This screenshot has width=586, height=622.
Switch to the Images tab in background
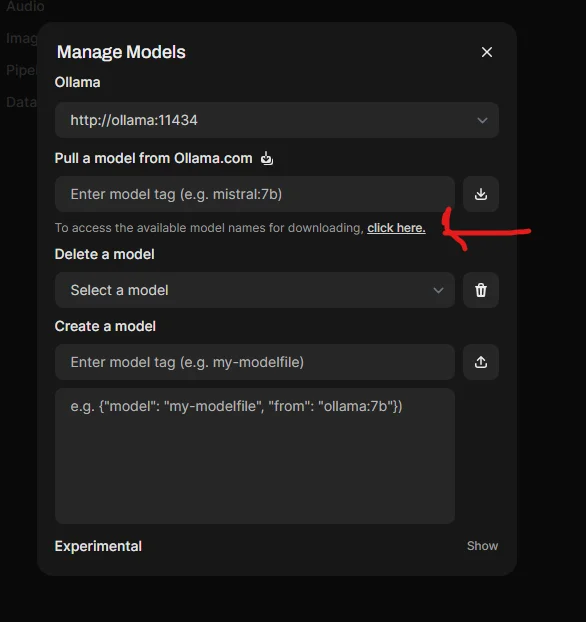coord(21,38)
